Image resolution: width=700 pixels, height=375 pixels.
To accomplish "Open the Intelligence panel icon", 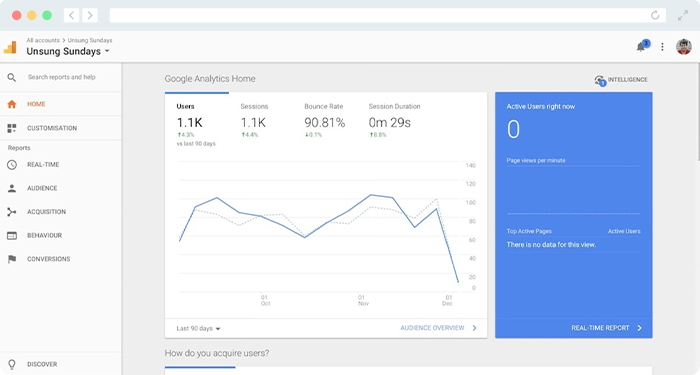I will pyautogui.click(x=600, y=80).
